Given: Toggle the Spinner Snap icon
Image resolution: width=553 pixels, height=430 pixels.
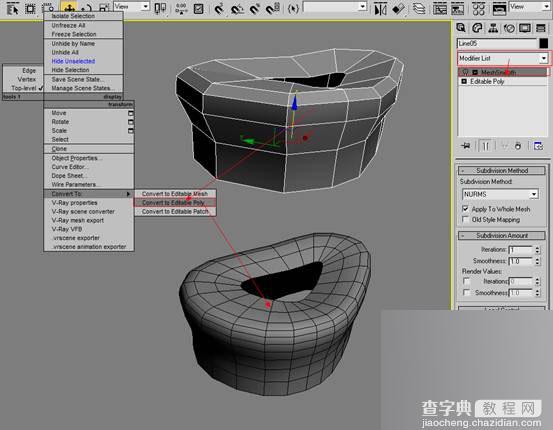Looking at the screenshot, I should (x=273, y=8).
